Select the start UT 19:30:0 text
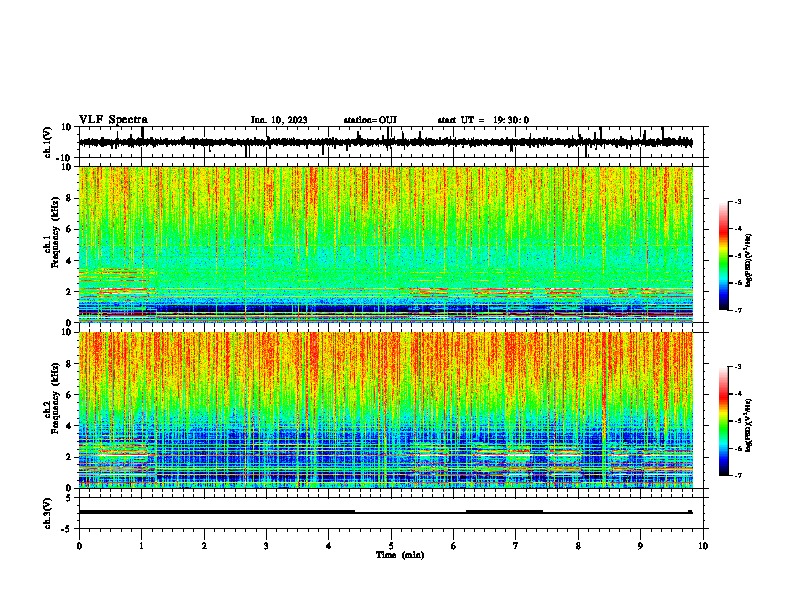 (483, 120)
